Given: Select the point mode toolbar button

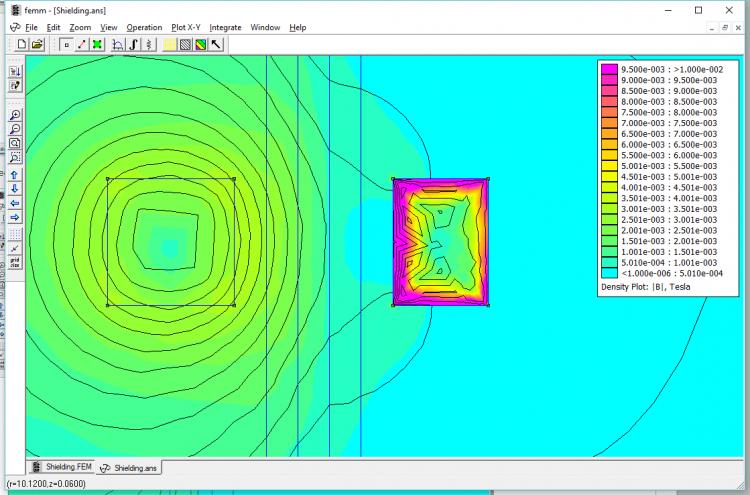Looking at the screenshot, I should tap(65, 44).
